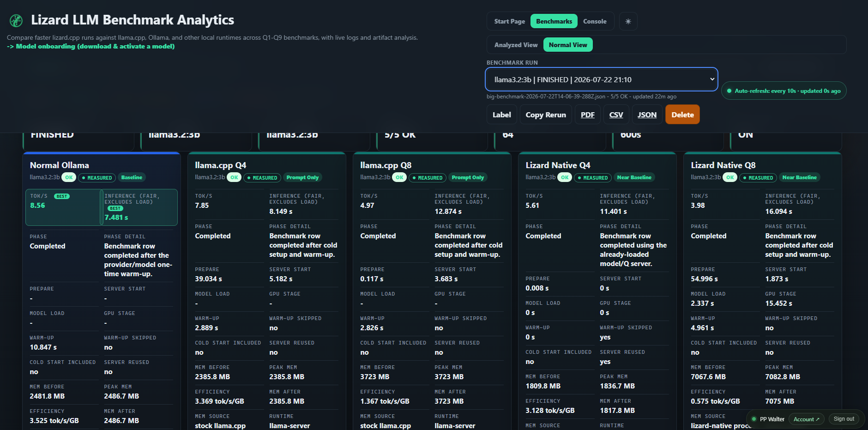Click the 7082.8 MB peak mem value
Screen dimensions: 868x430
783,377
